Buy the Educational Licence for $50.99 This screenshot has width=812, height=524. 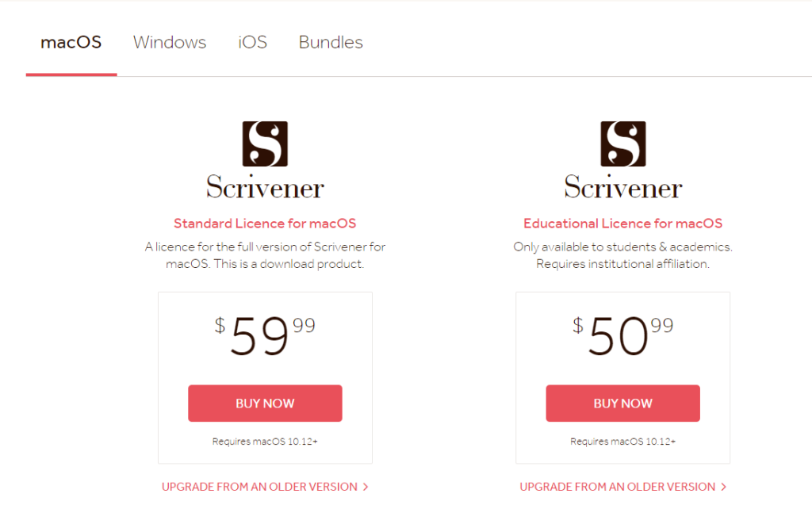623,404
